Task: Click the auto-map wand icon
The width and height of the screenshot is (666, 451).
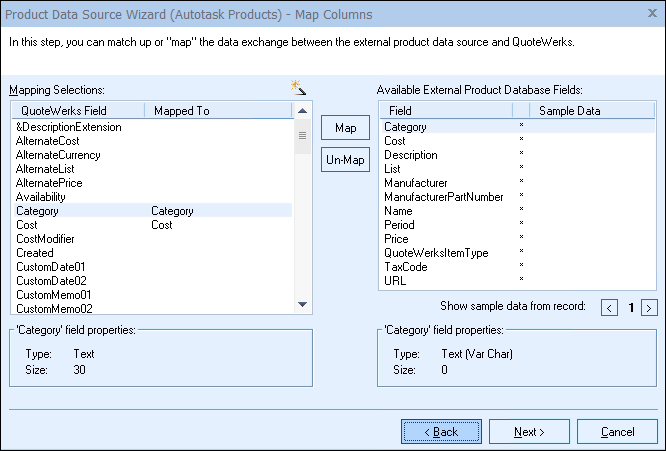Action: (296, 88)
